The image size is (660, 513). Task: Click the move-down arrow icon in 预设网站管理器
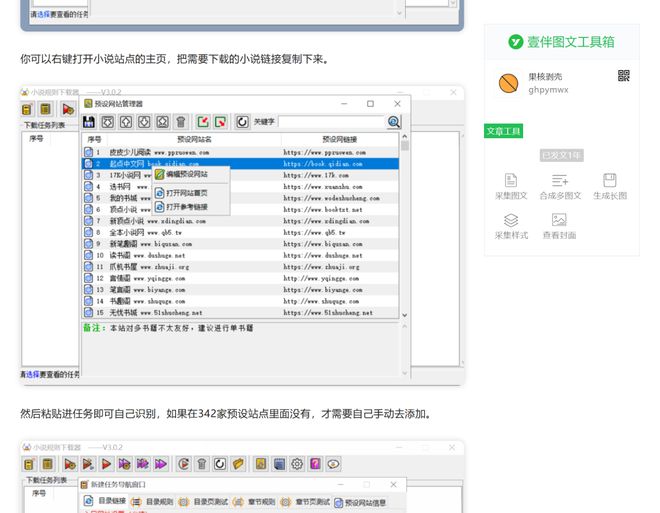point(144,122)
